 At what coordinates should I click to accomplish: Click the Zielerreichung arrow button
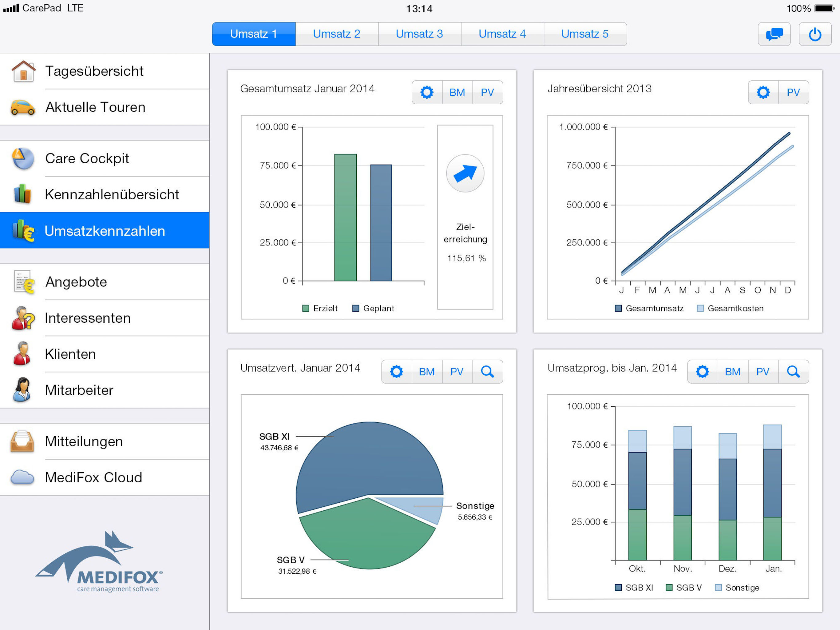[x=465, y=173]
